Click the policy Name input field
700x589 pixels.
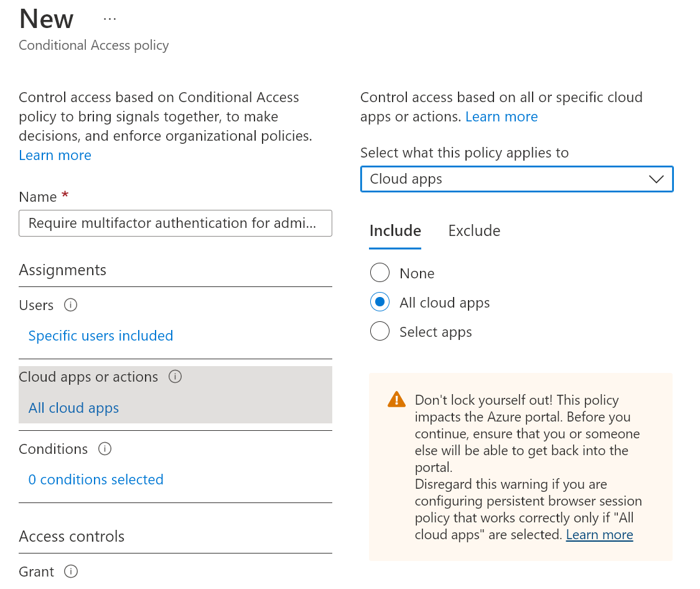coord(175,224)
